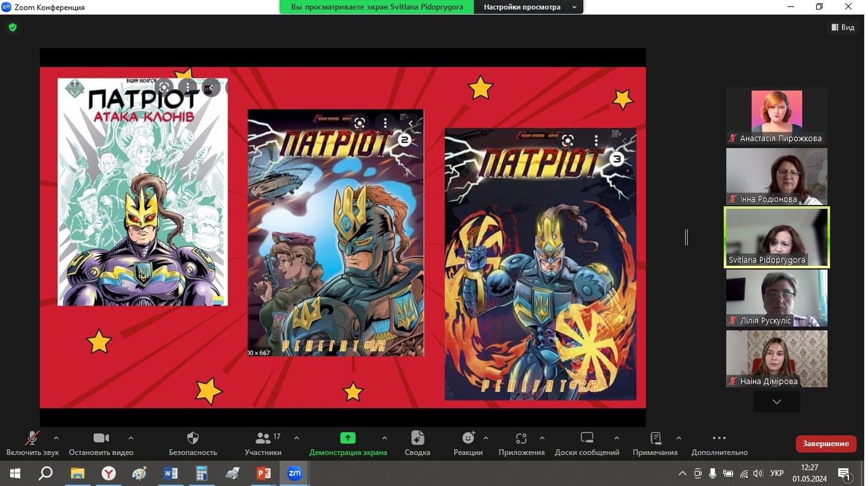Switch to PowerPoint on taskbar
This screenshot has width=868, height=486.
(264, 473)
